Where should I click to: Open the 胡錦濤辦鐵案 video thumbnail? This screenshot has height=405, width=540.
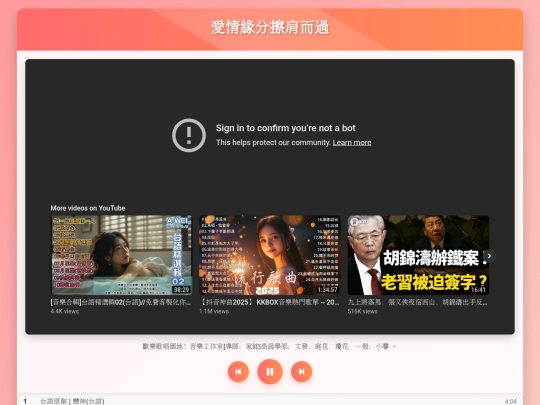(x=418, y=255)
